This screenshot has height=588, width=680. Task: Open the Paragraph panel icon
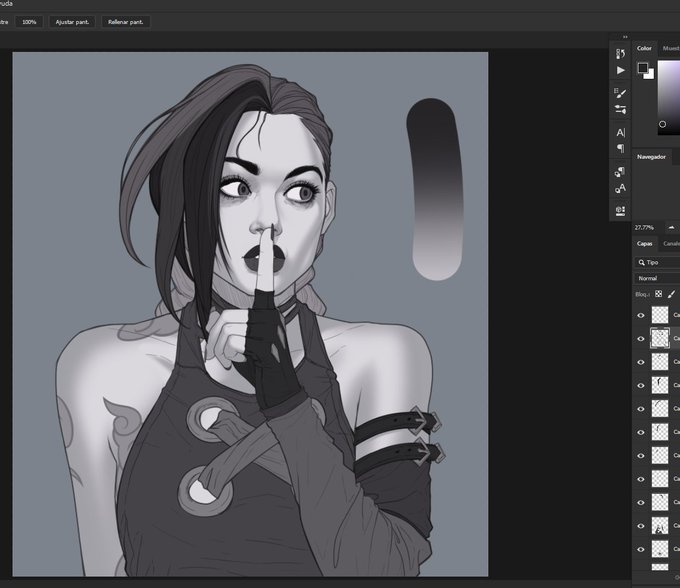[621, 148]
